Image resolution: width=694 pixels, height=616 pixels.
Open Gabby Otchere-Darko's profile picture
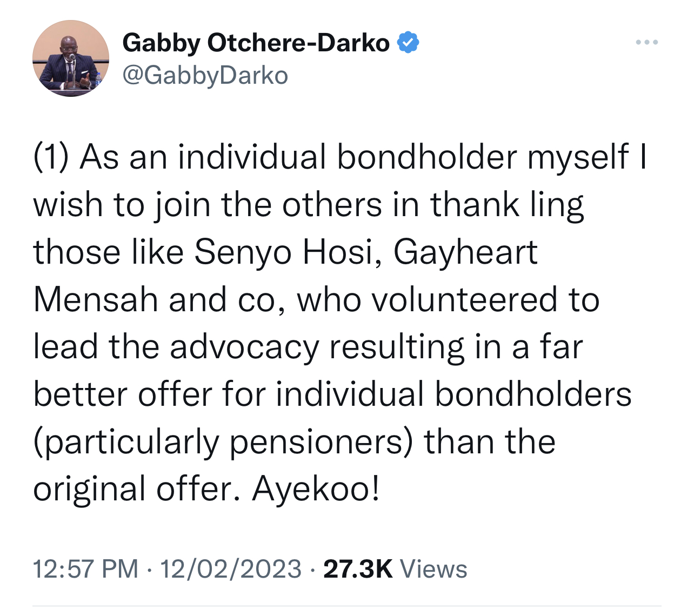71,58
